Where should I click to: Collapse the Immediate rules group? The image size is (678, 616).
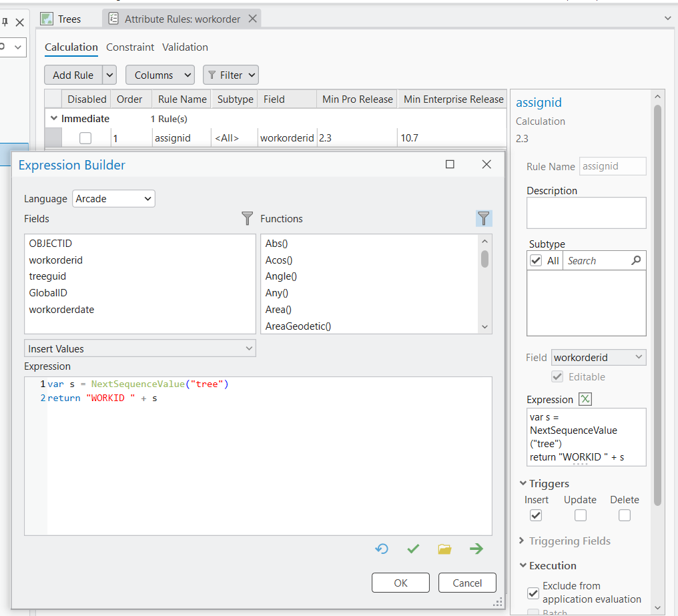pos(53,118)
